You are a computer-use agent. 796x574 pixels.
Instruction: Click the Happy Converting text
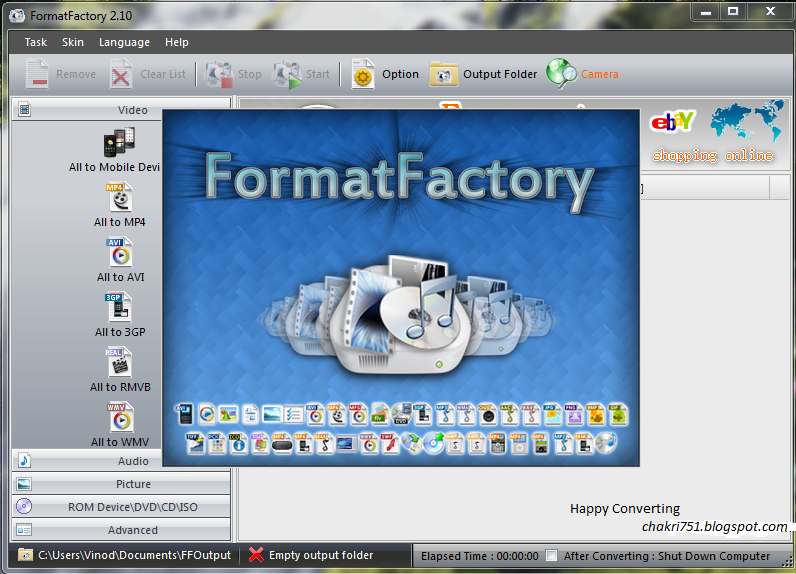click(624, 509)
